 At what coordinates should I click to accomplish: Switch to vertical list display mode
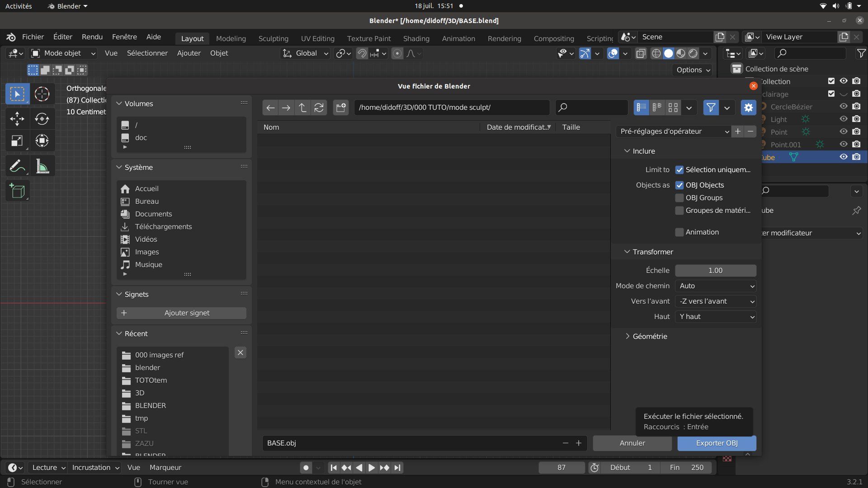tap(642, 108)
